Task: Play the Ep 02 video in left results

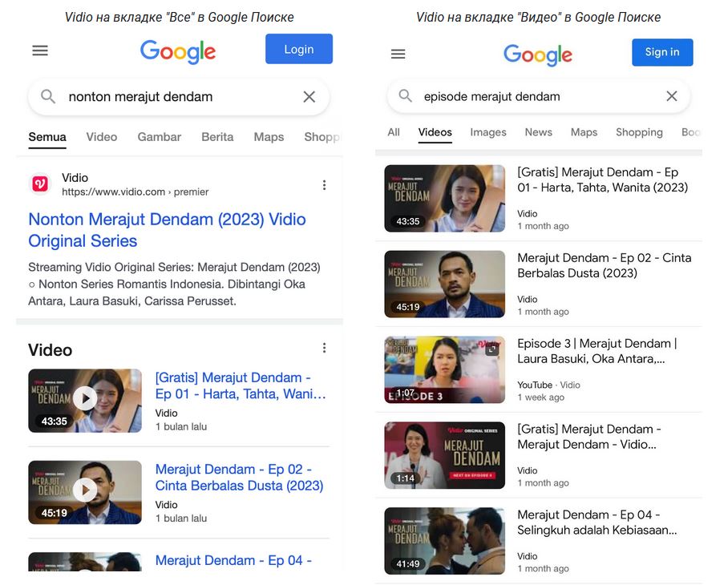Action: [85, 490]
